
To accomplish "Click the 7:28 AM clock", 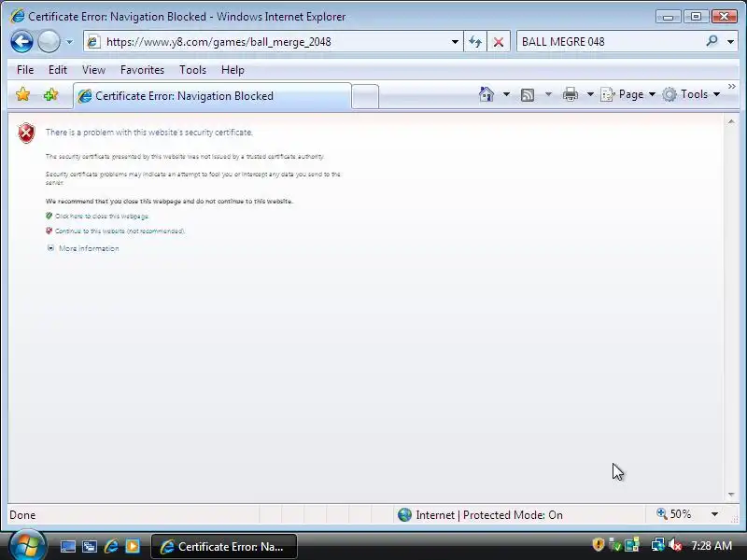I will coord(712,546).
